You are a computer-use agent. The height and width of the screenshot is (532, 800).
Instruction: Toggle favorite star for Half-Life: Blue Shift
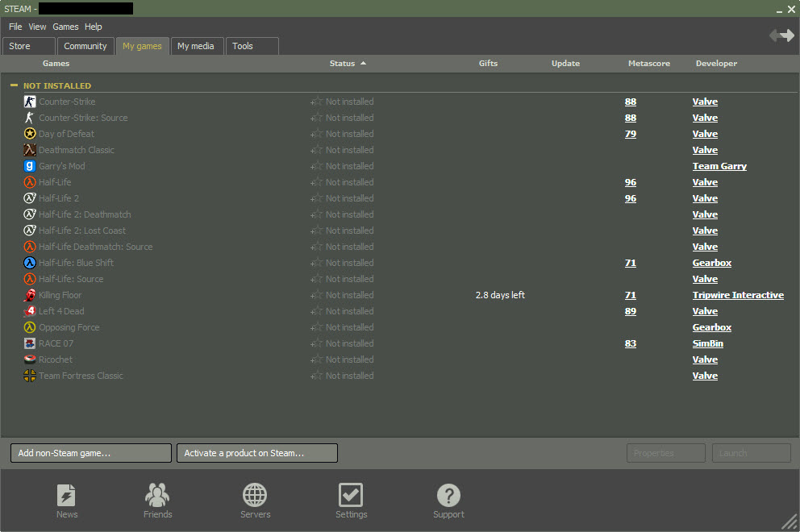coord(317,263)
